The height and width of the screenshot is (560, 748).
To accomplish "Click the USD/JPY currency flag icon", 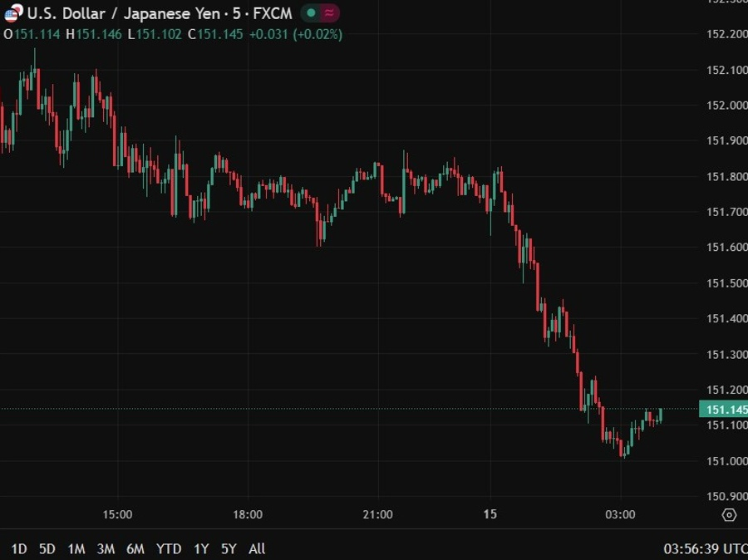I will pyautogui.click(x=13, y=13).
